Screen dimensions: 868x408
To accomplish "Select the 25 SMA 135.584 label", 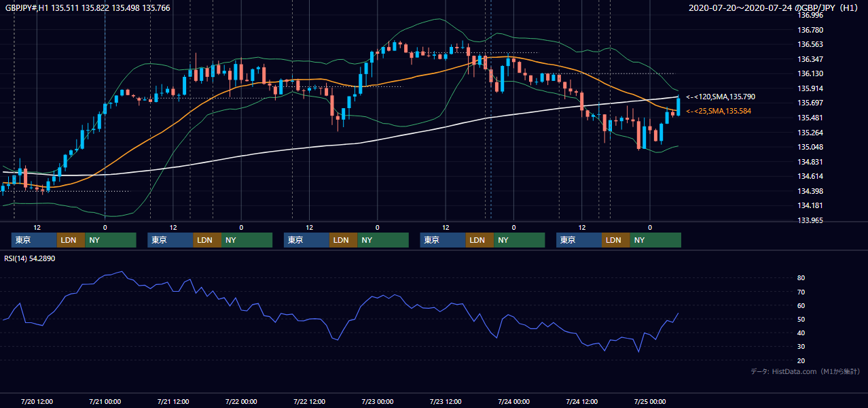I will [x=718, y=111].
